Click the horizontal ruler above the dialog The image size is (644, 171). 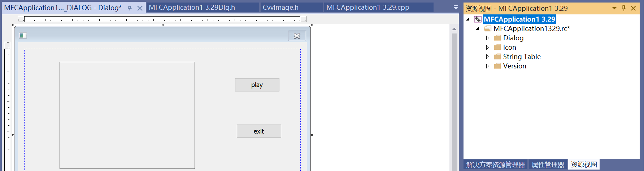point(162,19)
